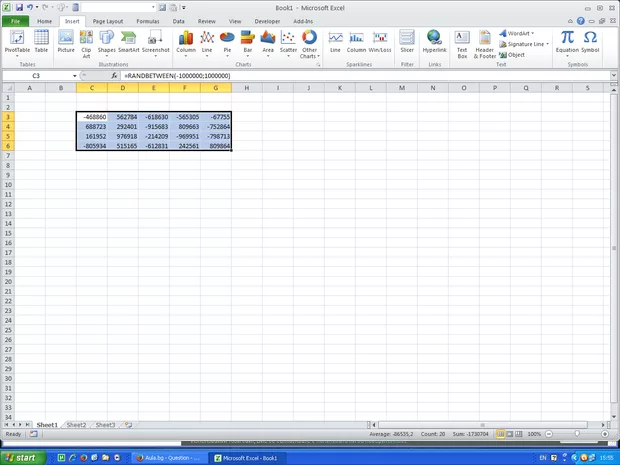This screenshot has width=620, height=465.
Task: Switch to Page Layout view in status bar
Action: [509, 434]
